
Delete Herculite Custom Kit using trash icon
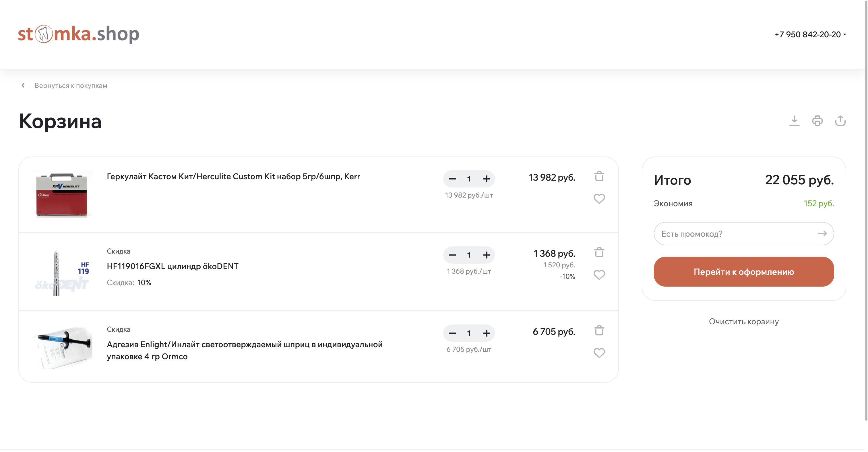(x=599, y=176)
